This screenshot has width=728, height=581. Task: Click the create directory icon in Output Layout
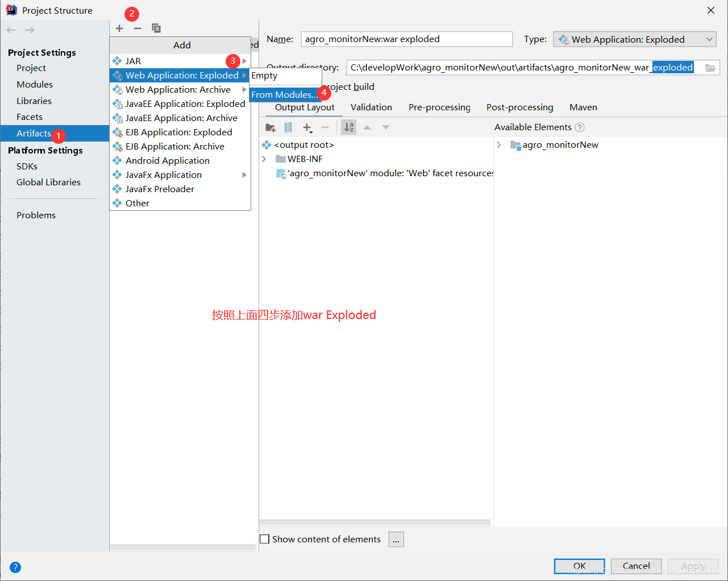tap(271, 127)
